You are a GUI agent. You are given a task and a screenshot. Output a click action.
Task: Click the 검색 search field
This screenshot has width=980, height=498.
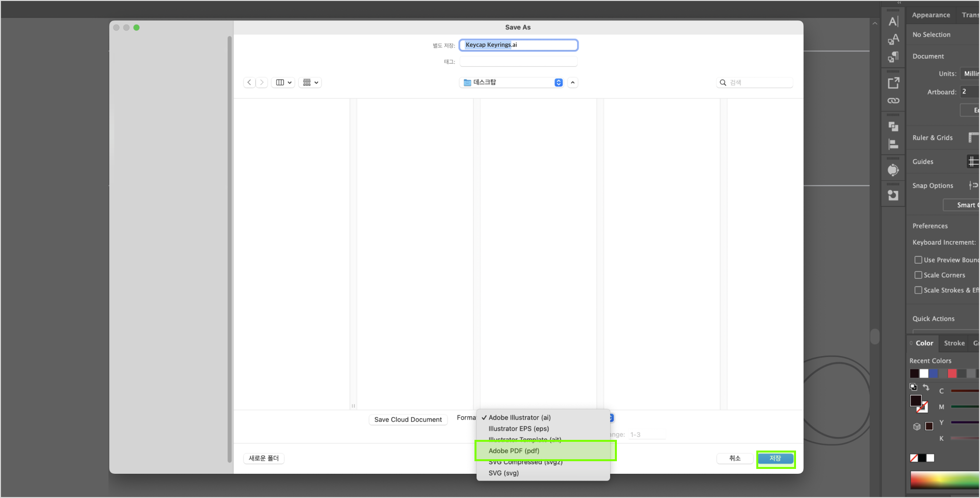758,82
